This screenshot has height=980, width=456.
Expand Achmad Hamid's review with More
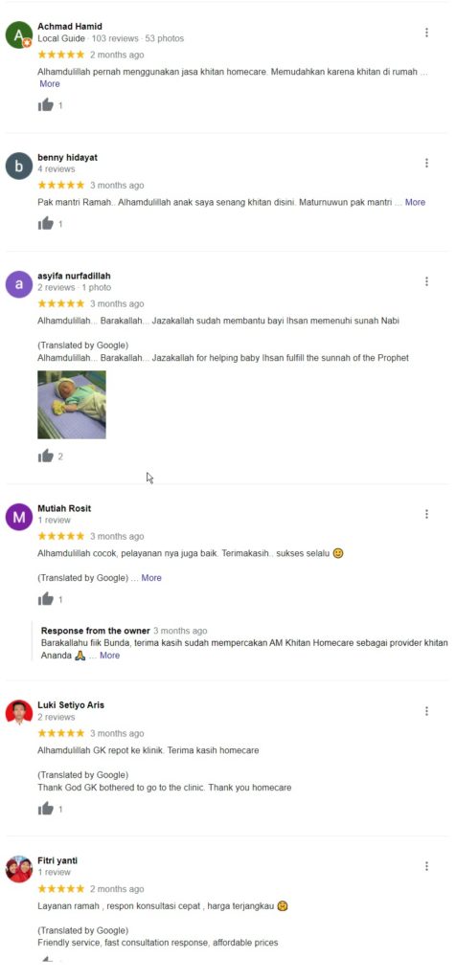(50, 84)
